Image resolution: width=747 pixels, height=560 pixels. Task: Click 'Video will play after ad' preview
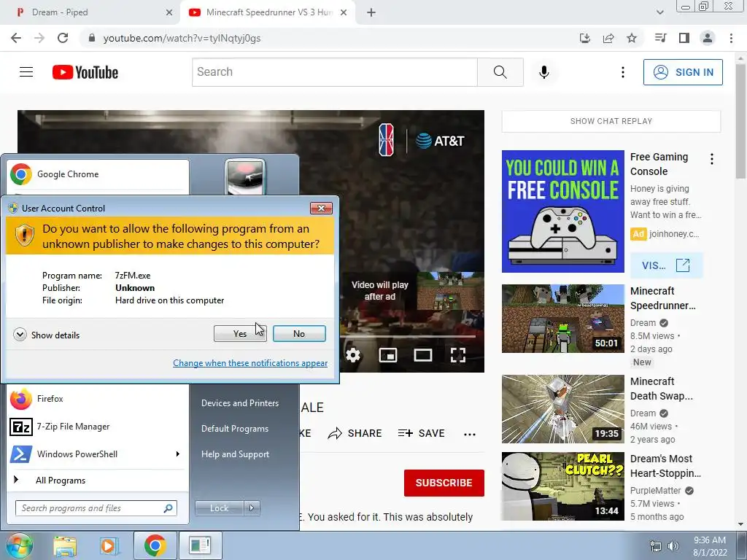412,291
